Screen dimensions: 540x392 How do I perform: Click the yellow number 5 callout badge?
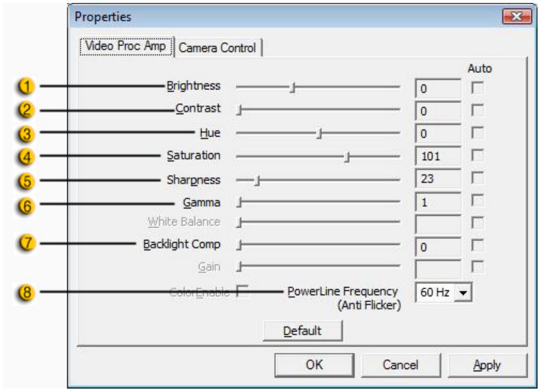(x=26, y=181)
